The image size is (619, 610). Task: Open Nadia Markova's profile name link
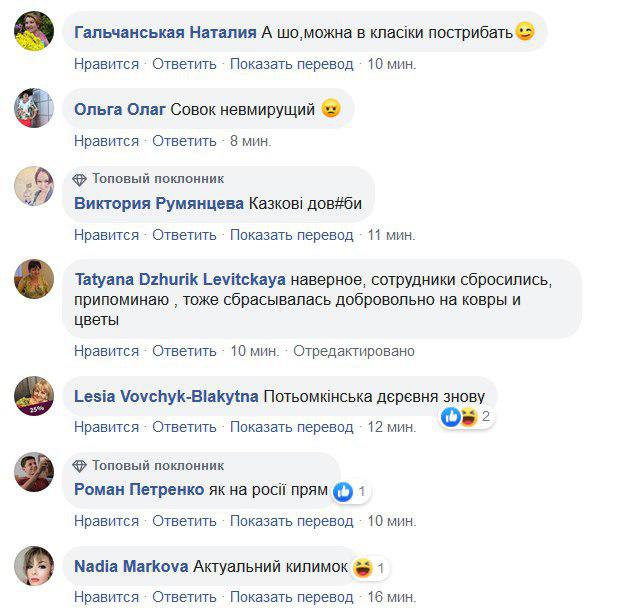pos(131,567)
